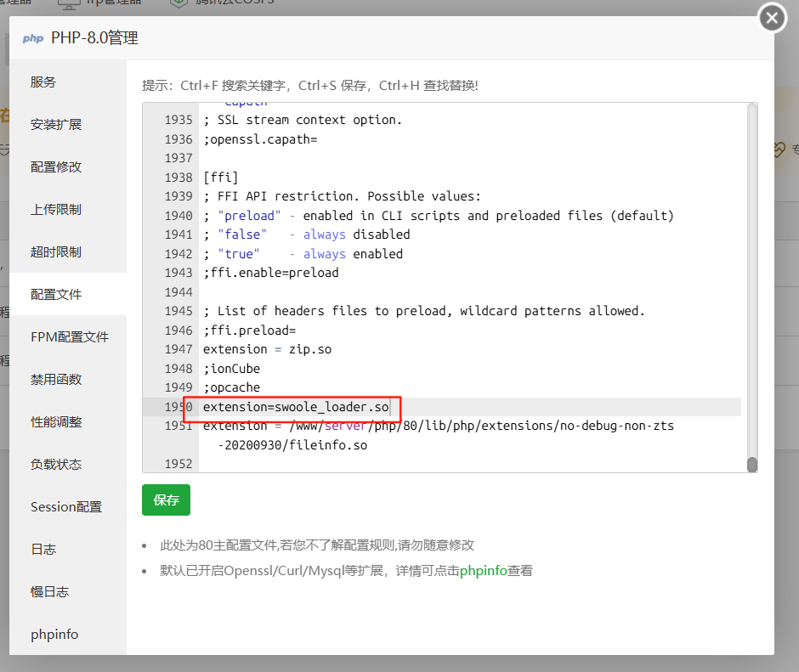
Task: Select the 配置文件 tab
Action: click(x=56, y=295)
